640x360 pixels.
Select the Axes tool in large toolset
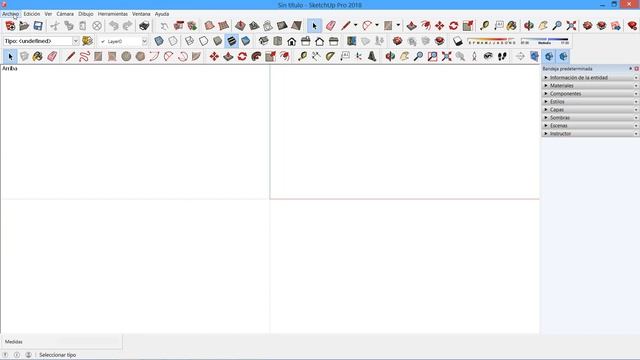pyautogui.click(x=358, y=56)
